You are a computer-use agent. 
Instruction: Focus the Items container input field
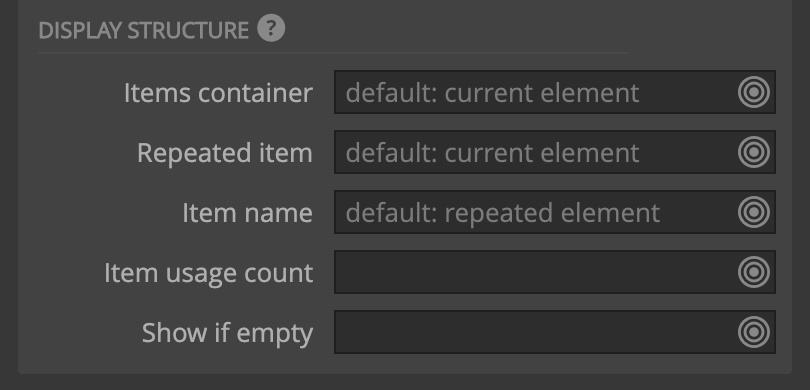coord(555,92)
